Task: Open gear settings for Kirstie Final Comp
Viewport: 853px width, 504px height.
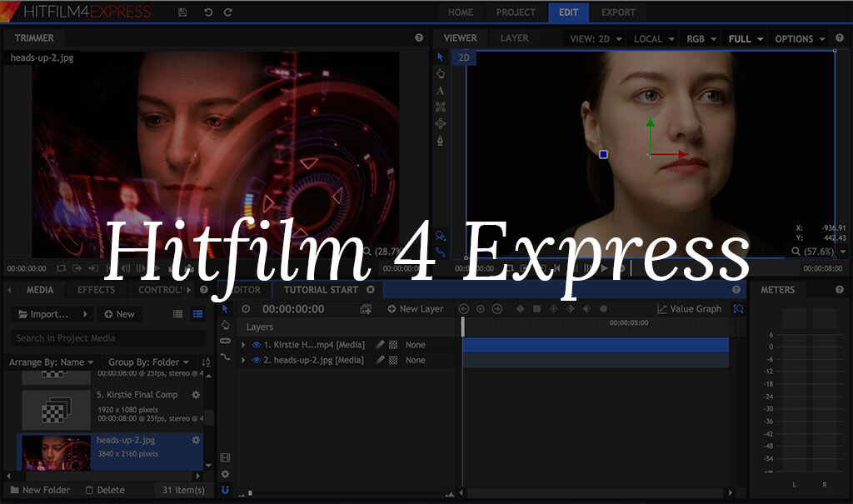Action: coord(196,395)
